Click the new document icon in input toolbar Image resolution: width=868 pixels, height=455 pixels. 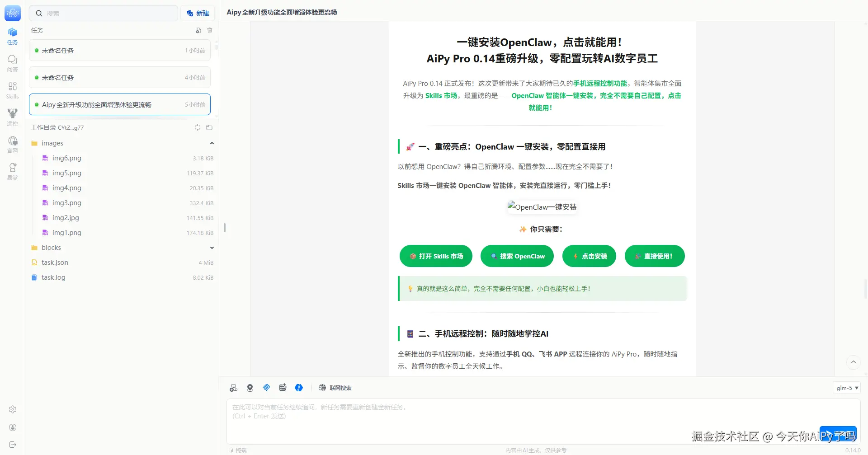coord(233,388)
